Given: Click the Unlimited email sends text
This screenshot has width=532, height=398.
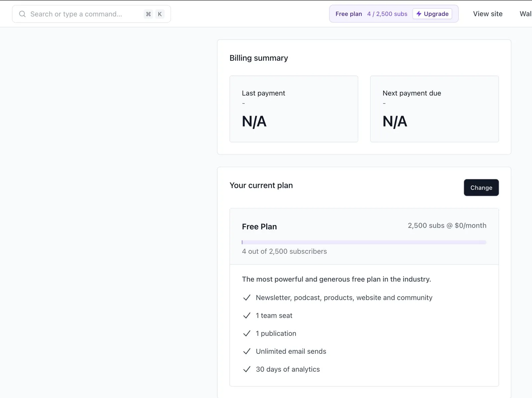Looking at the screenshot, I should click(x=291, y=351).
